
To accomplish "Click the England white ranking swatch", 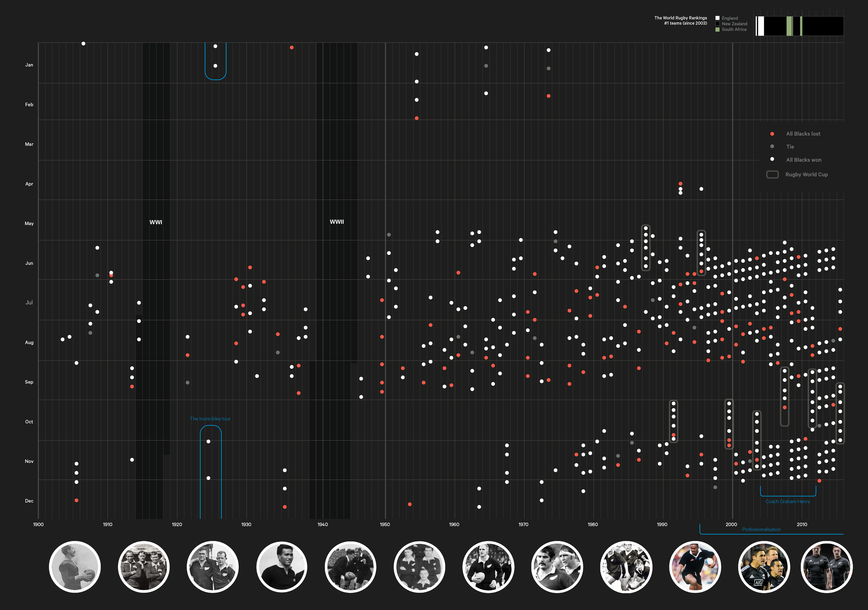I will [717, 18].
